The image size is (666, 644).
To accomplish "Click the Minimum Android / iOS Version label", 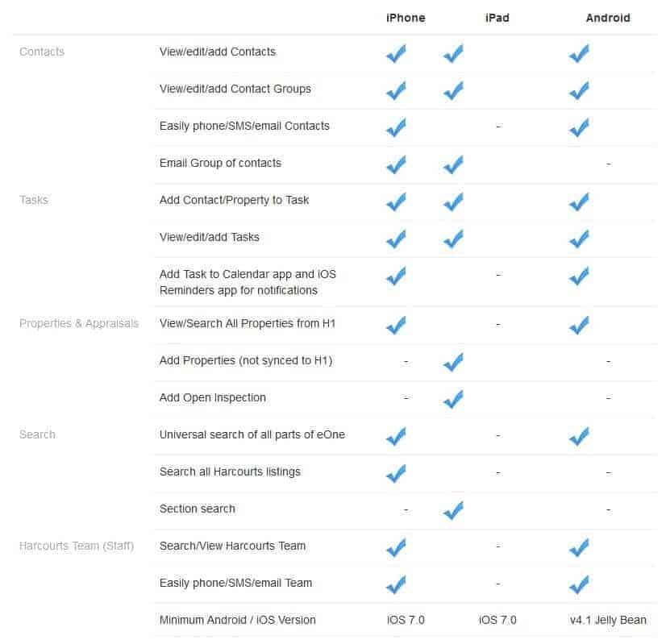I will pyautogui.click(x=237, y=620).
